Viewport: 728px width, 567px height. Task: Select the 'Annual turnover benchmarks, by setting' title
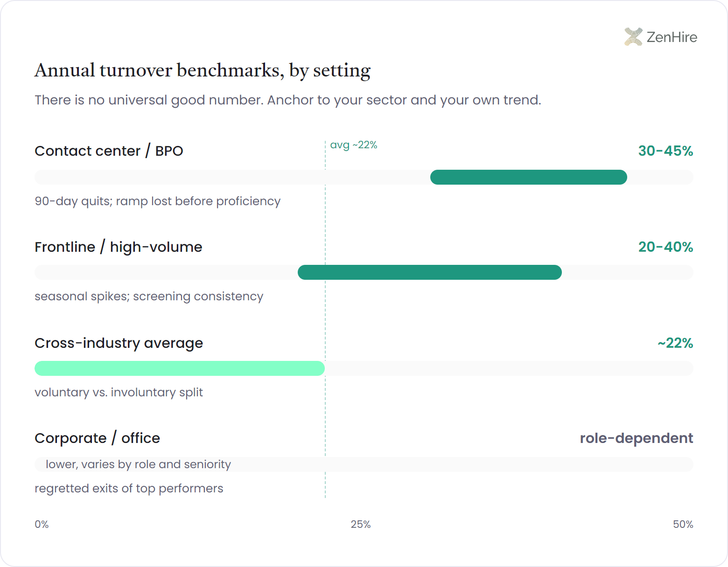pyautogui.click(x=203, y=70)
